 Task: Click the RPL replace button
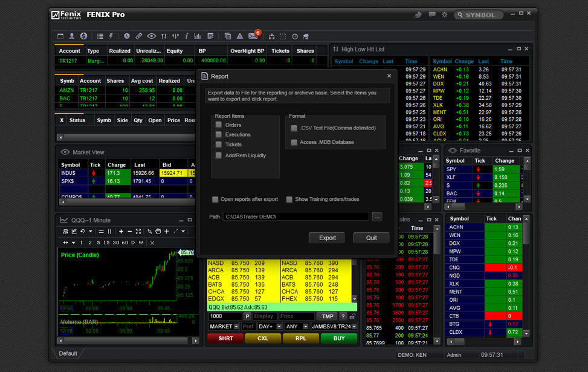point(301,338)
